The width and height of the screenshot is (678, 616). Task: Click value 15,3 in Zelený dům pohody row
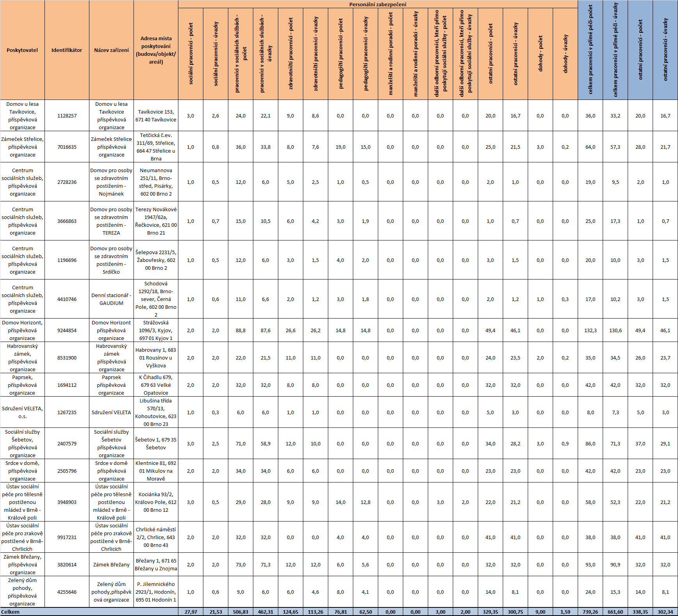615,592
